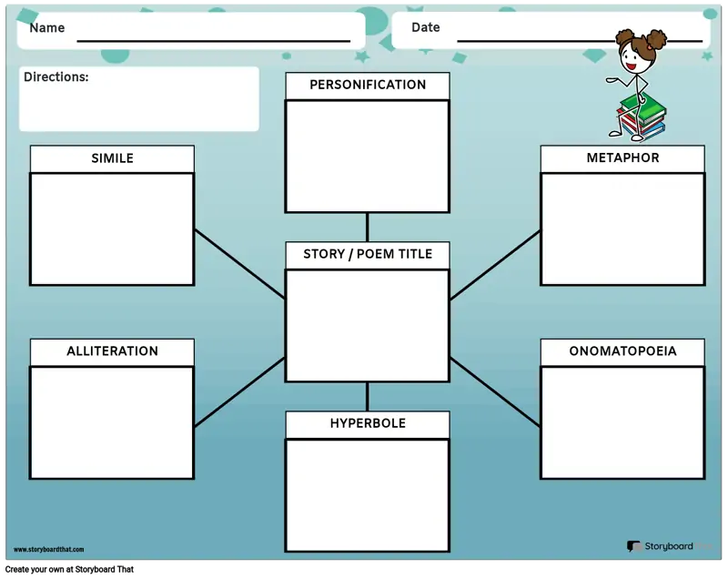Select the PERSONIFICATION heading
This screenshot has width=728, height=579.
point(368,85)
